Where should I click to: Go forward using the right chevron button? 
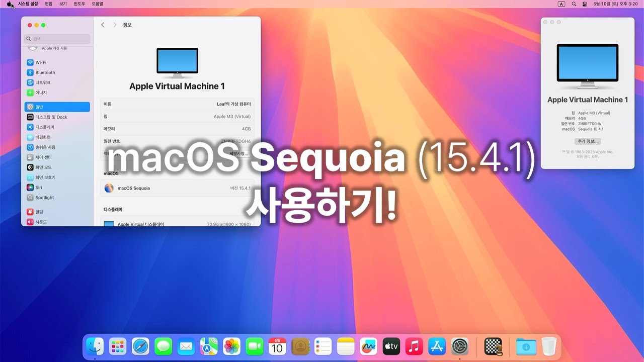[115, 25]
